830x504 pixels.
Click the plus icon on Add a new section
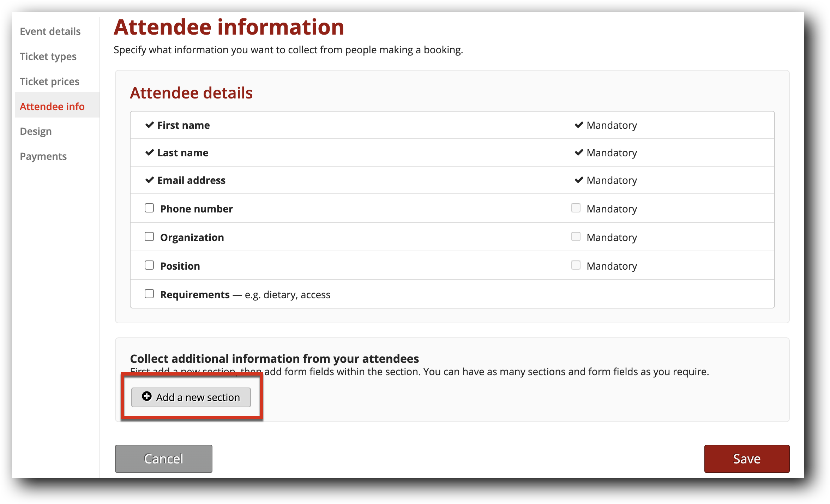[147, 397]
